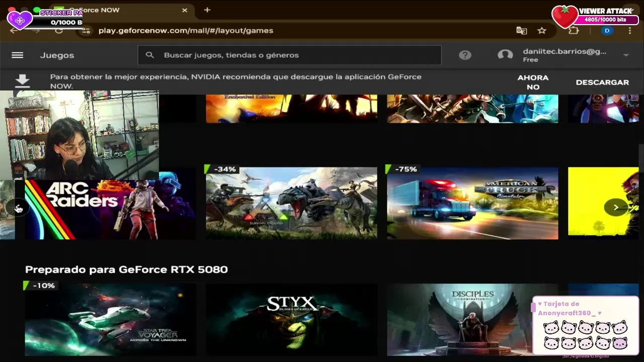
Task: Open the American Truck Simulator tile
Action: click(472, 203)
